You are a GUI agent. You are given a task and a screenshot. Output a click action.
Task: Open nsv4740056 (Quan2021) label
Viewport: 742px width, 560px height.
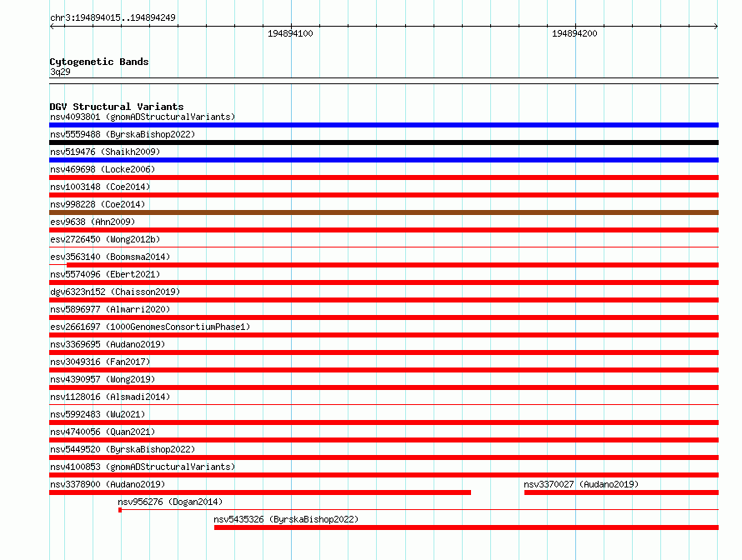(x=103, y=432)
